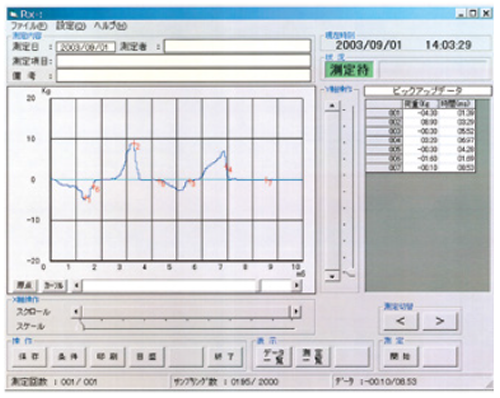Viewport: 500px width, 398px height.
Task: Go to next measurement with > button
Action: (440, 321)
